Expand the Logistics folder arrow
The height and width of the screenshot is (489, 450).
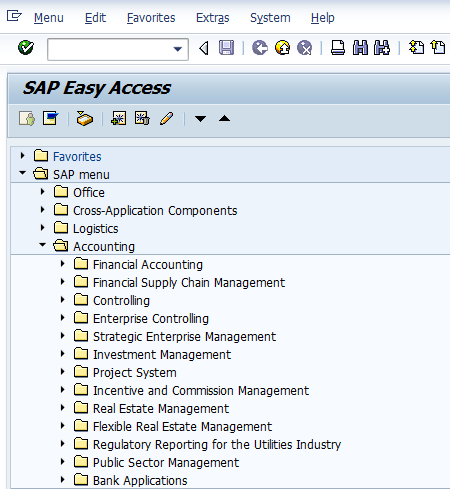coord(42,228)
